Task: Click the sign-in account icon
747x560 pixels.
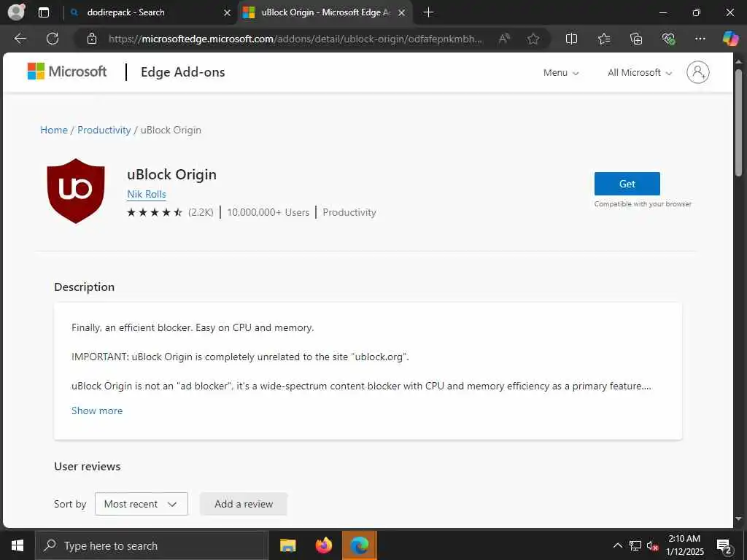Action: [x=698, y=72]
